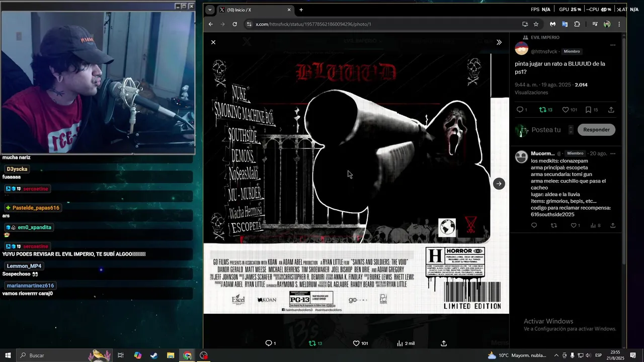
Task: Open the tab search dropdown in Chrome
Action: (210, 10)
